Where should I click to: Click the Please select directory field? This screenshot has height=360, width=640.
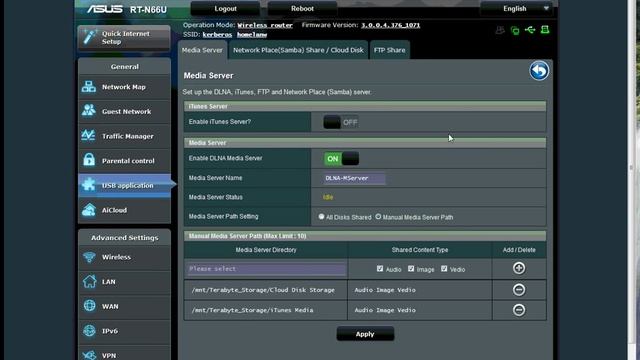[x=266, y=269]
